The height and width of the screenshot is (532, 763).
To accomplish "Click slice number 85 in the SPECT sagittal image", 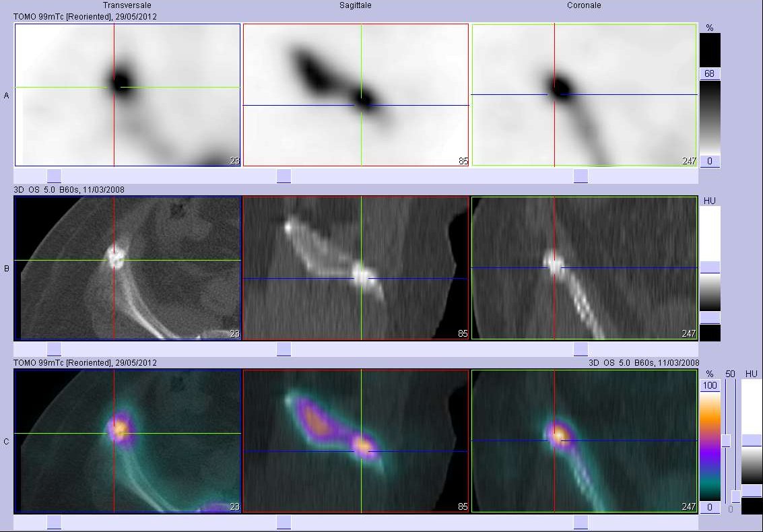I will click(463, 161).
